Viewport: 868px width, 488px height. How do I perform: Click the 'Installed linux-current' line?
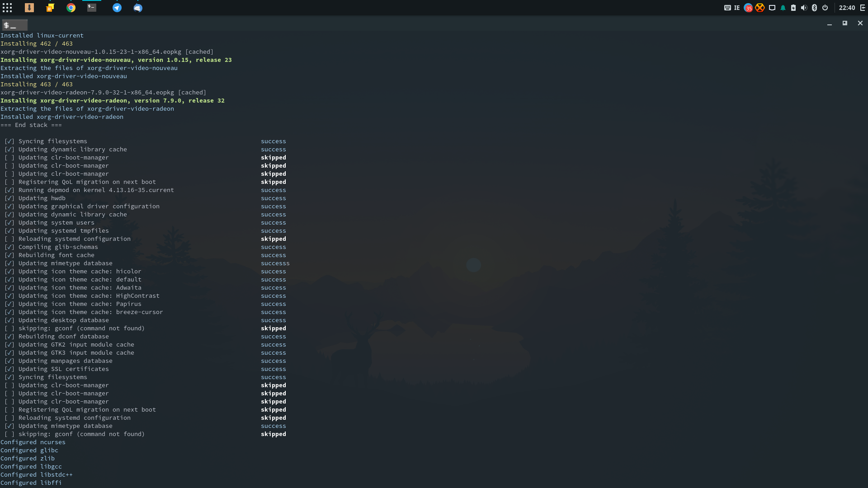(x=42, y=35)
